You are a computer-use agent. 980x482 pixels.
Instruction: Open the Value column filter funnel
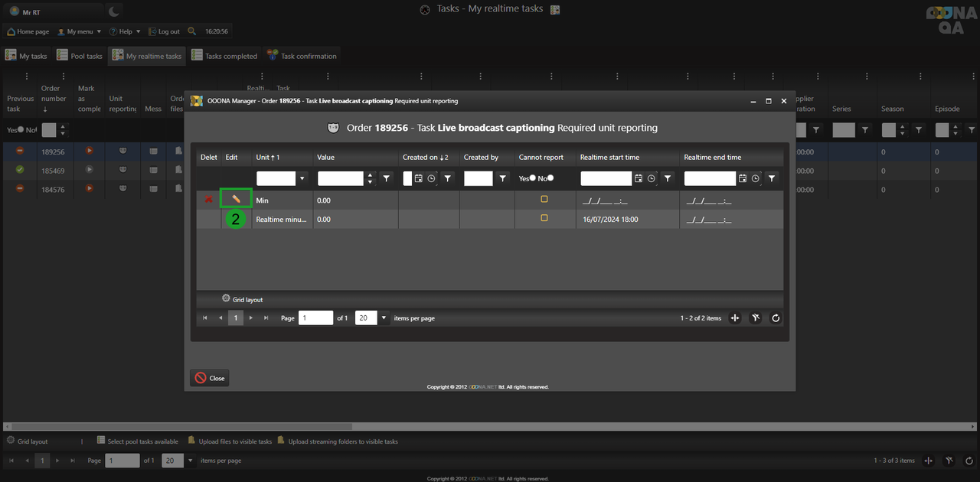pos(387,178)
